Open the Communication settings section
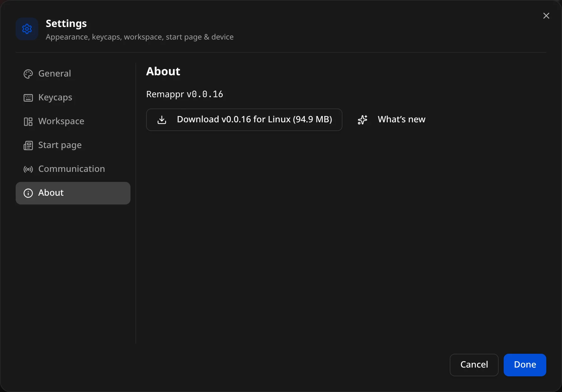562x392 pixels. (73, 169)
